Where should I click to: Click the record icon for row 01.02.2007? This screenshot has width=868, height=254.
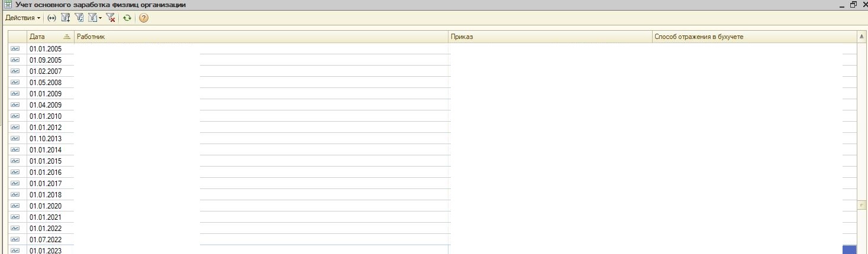pos(15,71)
